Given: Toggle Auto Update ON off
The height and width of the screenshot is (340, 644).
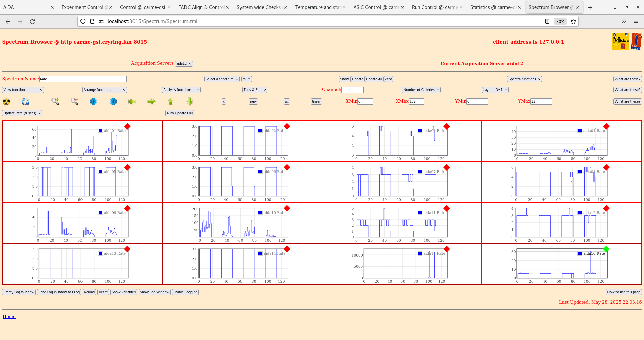Looking at the screenshot, I should [x=179, y=113].
